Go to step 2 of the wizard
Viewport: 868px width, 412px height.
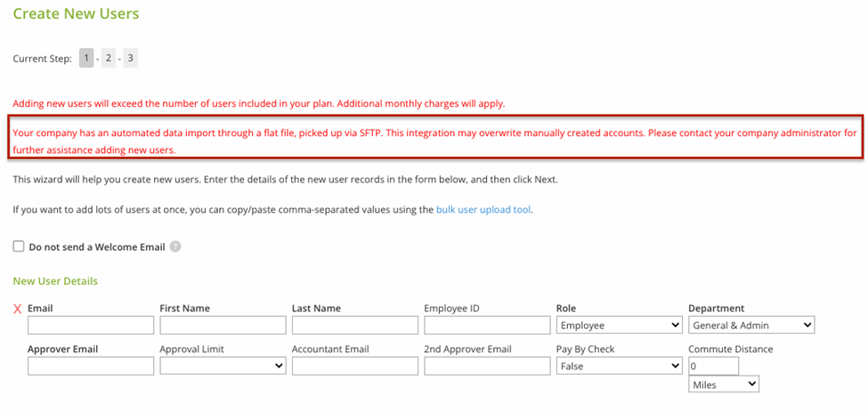[x=109, y=59]
